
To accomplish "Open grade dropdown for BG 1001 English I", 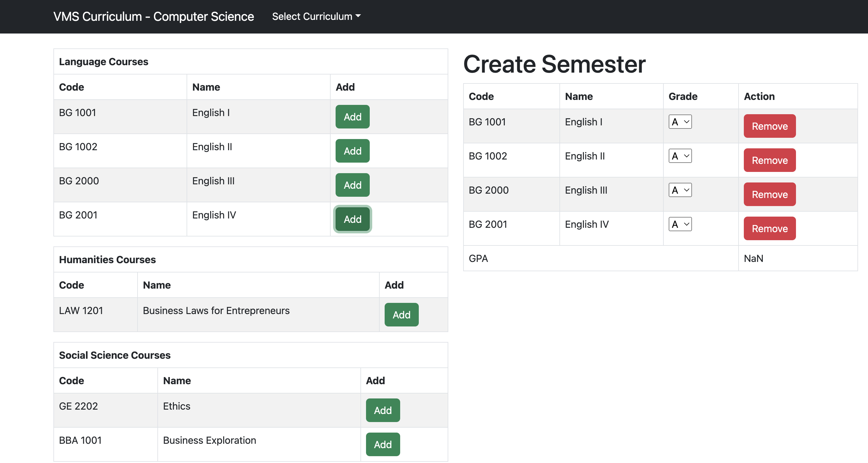I will pyautogui.click(x=680, y=122).
